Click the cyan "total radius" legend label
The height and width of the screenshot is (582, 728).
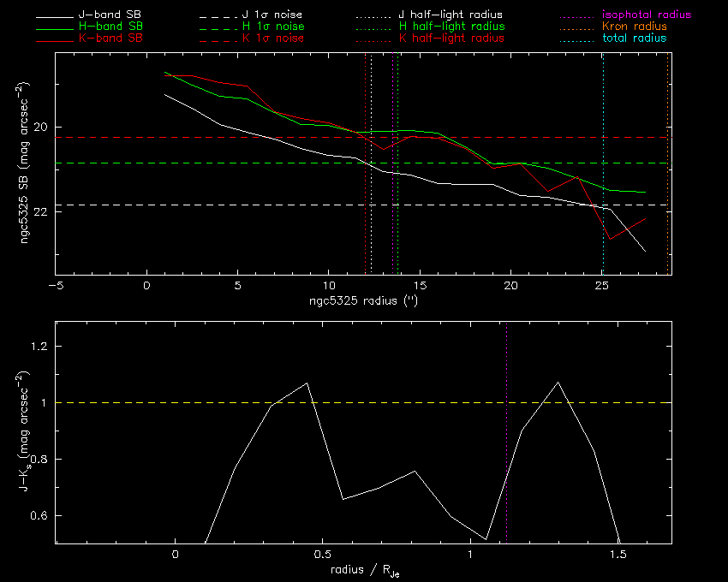coord(635,38)
